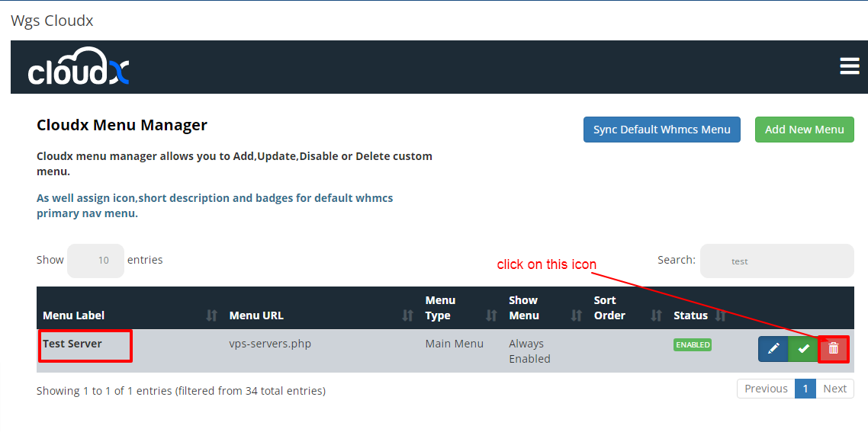Sort by Show Menu column arrows
Image resolution: width=868 pixels, height=445 pixels.
[x=576, y=315]
